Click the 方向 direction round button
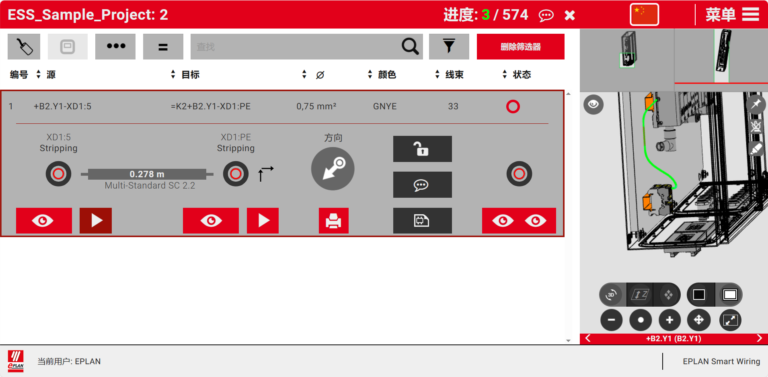 [333, 169]
